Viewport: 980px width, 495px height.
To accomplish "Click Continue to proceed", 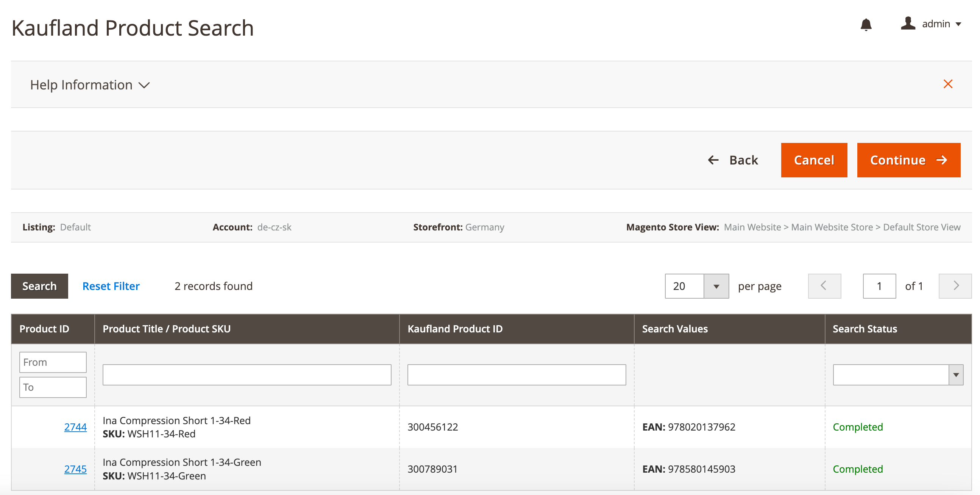I will coord(908,160).
